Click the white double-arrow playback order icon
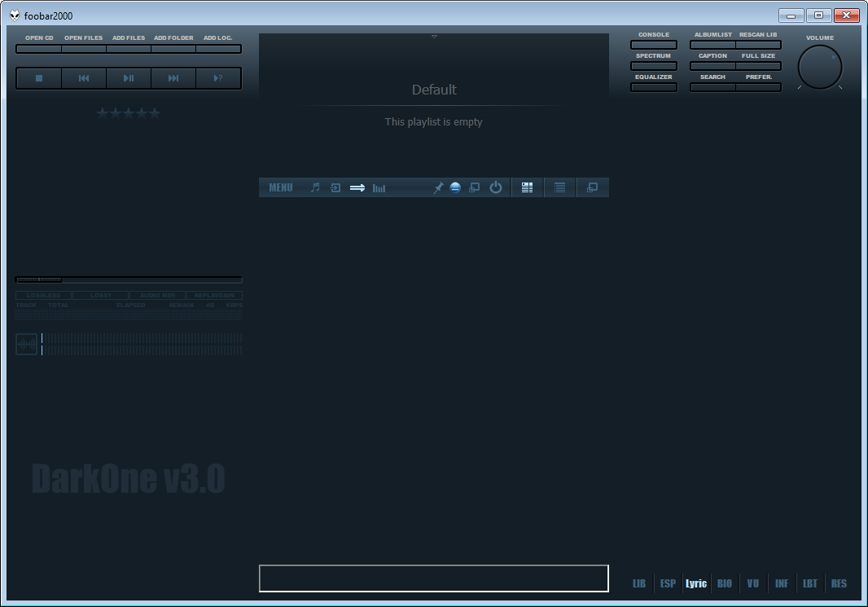 pos(357,187)
